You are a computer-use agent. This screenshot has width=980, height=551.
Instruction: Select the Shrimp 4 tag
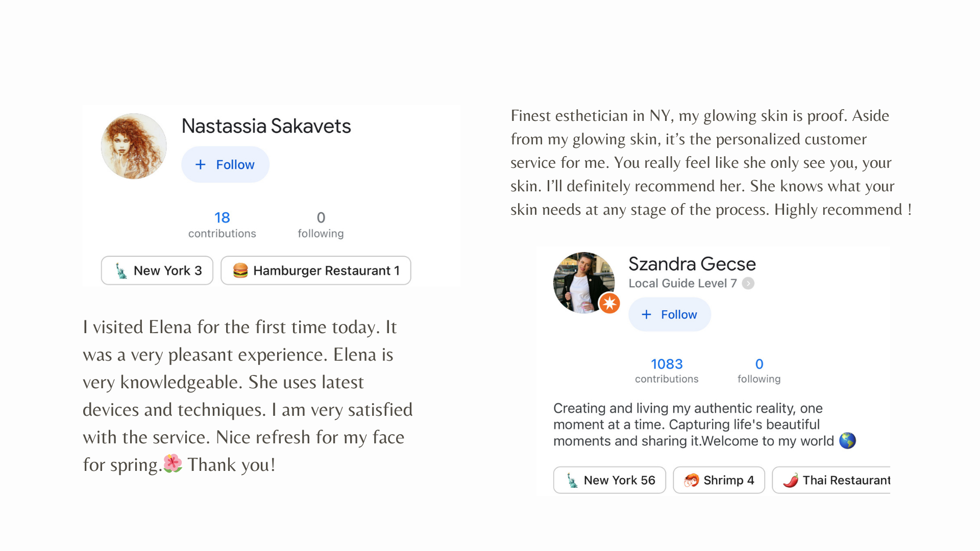pyautogui.click(x=719, y=480)
